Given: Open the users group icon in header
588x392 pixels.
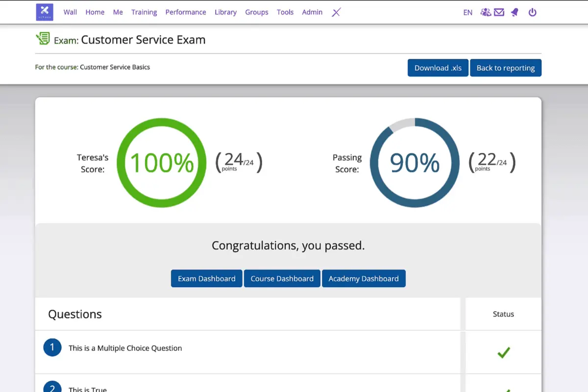Looking at the screenshot, I should [x=486, y=12].
